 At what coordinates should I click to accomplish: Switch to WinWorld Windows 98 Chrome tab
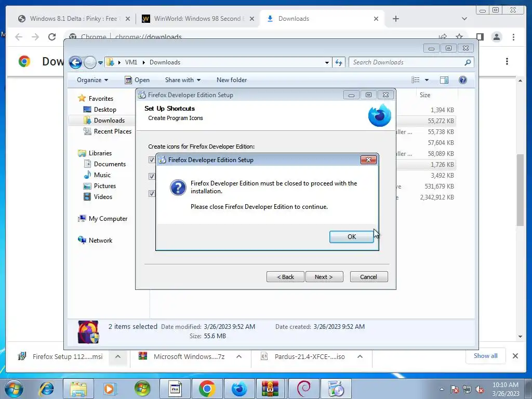click(x=197, y=19)
